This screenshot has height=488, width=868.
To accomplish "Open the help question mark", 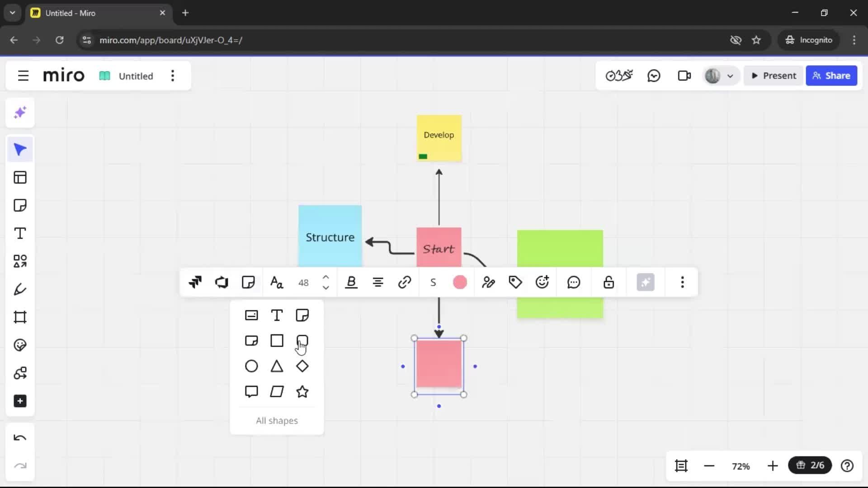I will [847, 466].
